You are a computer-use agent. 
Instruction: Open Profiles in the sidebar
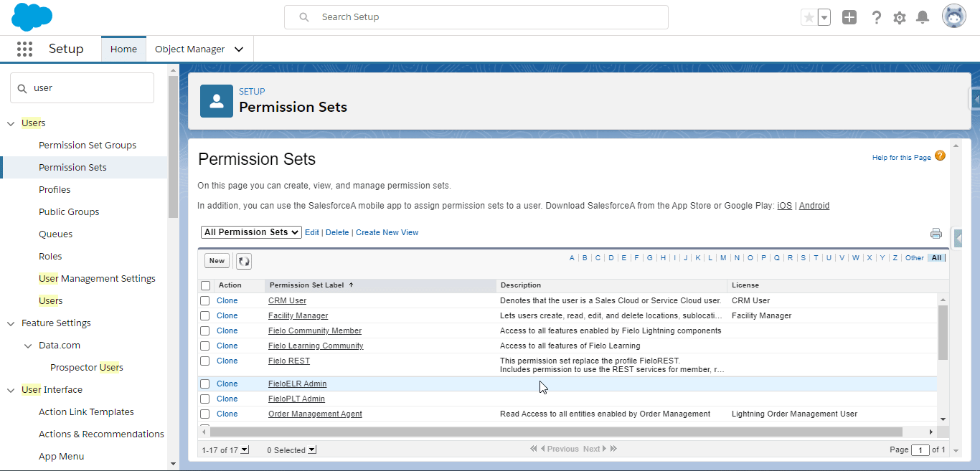click(x=55, y=190)
